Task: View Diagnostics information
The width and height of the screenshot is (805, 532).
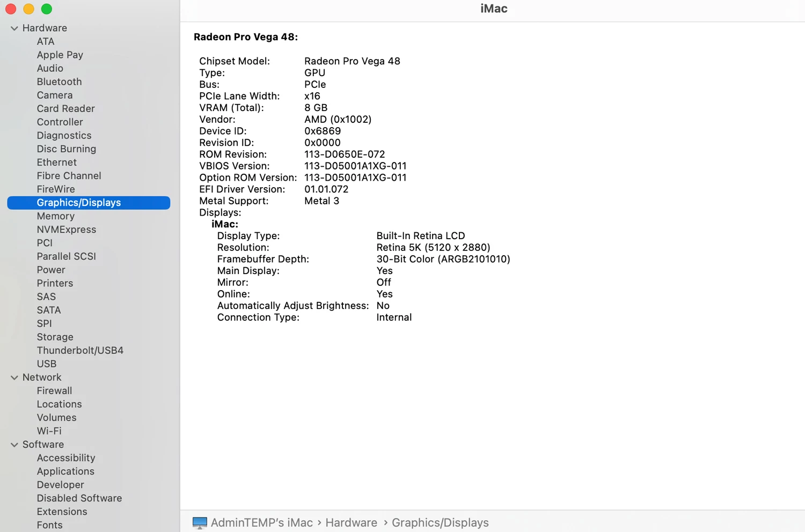Action: (x=64, y=135)
